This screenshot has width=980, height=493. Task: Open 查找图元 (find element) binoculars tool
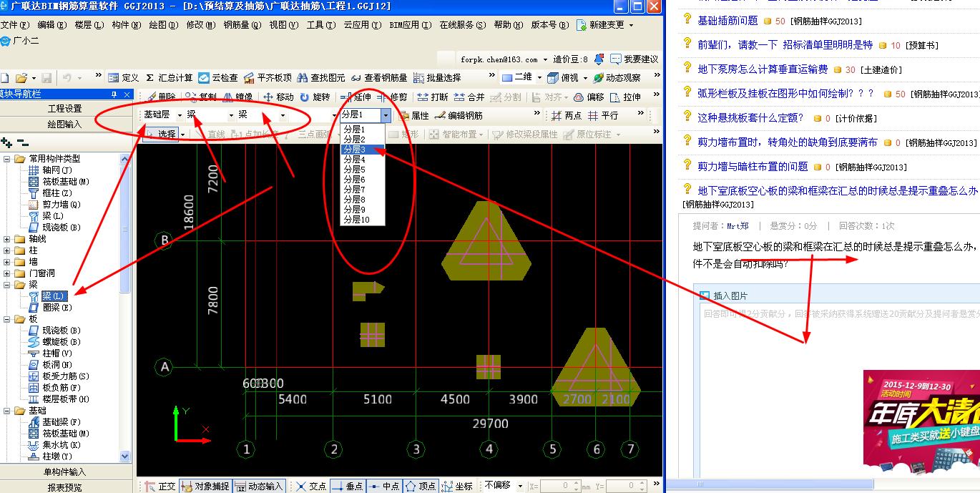(321, 77)
